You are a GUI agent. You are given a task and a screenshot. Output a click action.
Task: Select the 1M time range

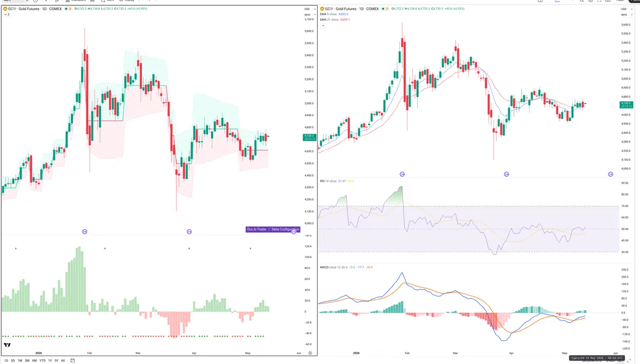click(x=20, y=361)
